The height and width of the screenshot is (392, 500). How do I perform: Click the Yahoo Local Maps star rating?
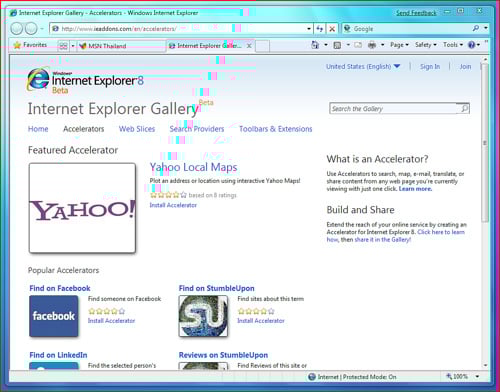[x=168, y=195]
